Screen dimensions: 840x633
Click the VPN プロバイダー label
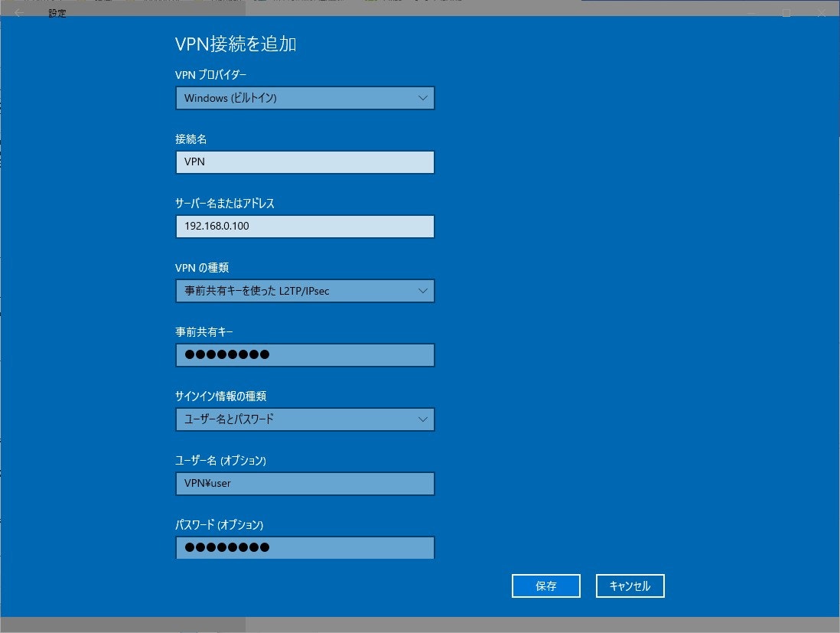(x=210, y=75)
